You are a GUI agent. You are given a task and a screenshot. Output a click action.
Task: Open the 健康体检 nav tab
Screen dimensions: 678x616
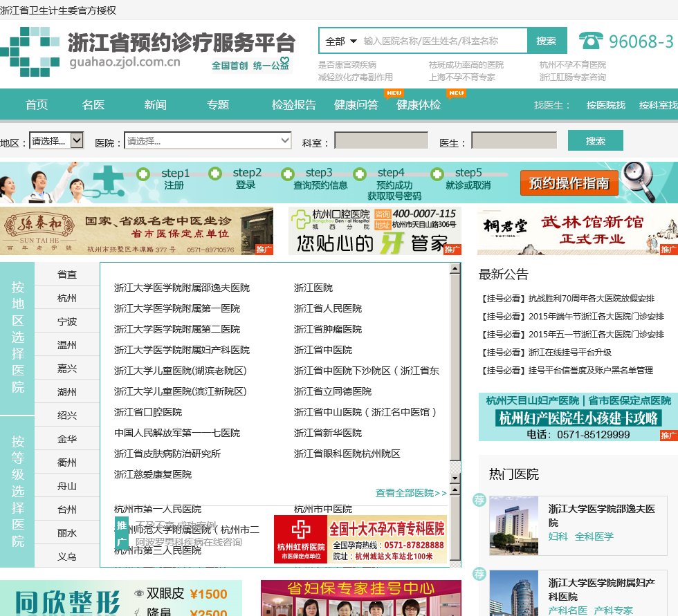click(x=418, y=105)
